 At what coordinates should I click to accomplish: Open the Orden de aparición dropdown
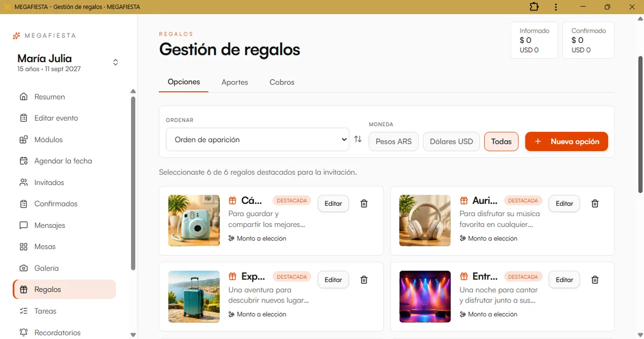pyautogui.click(x=258, y=139)
